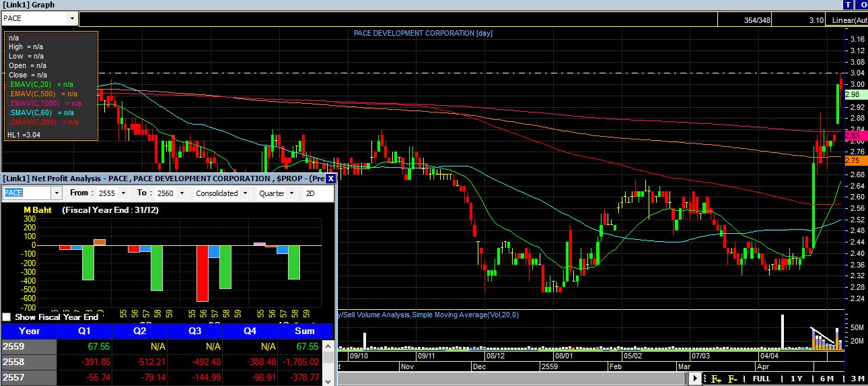
Task: Click SMAV(C,60) indicator legend entry
Action: 41,112
